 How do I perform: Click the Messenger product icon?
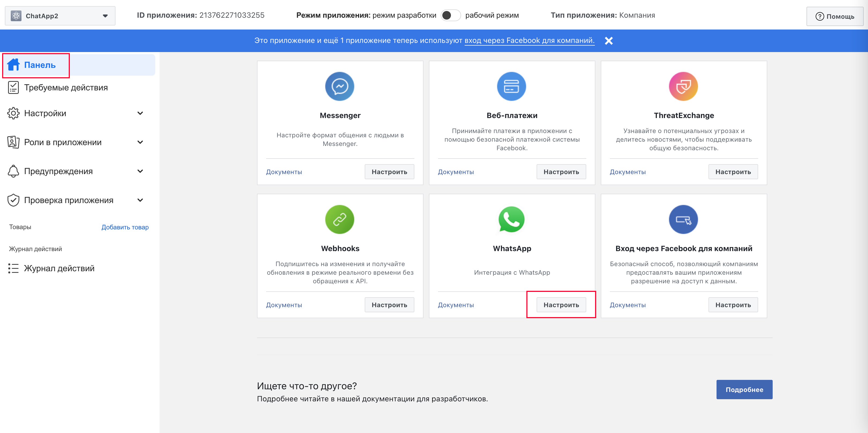(x=340, y=86)
